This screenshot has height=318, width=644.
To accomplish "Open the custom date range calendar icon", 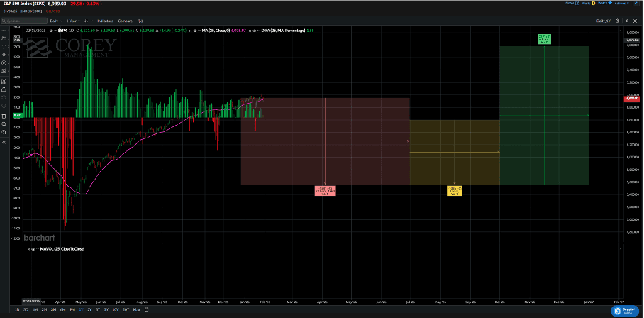I will [x=147, y=309].
